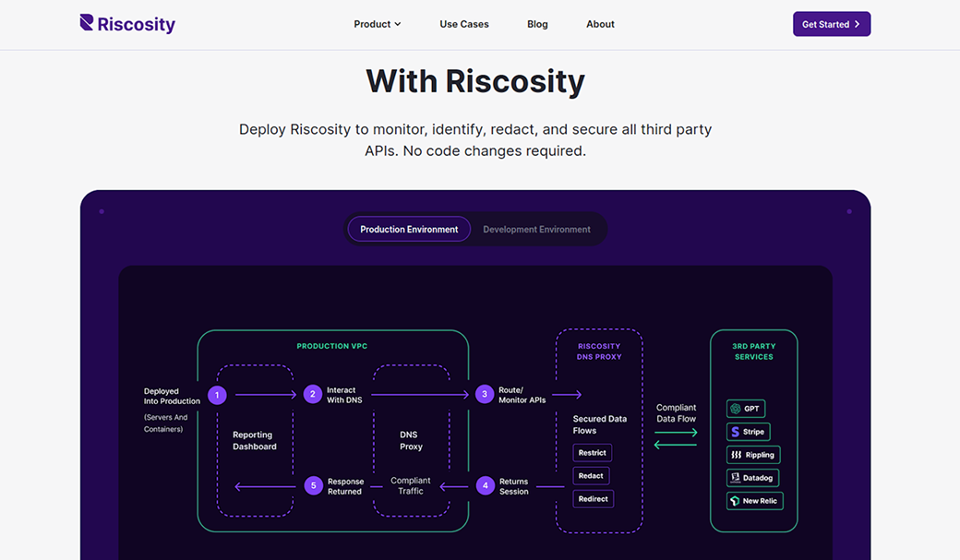Click the Redact box
This screenshot has height=560, width=960.
(x=591, y=475)
